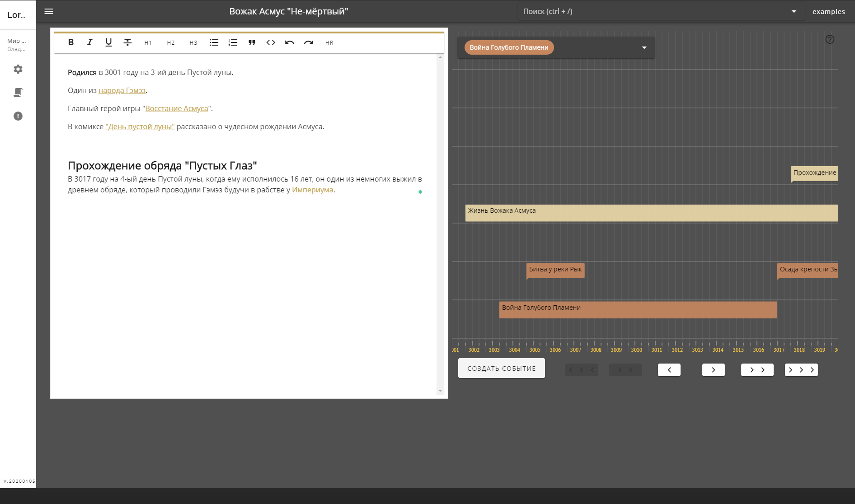Viewport: 855px width, 504px height.
Task: Jump timeline forward double arrow
Action: [757, 370]
